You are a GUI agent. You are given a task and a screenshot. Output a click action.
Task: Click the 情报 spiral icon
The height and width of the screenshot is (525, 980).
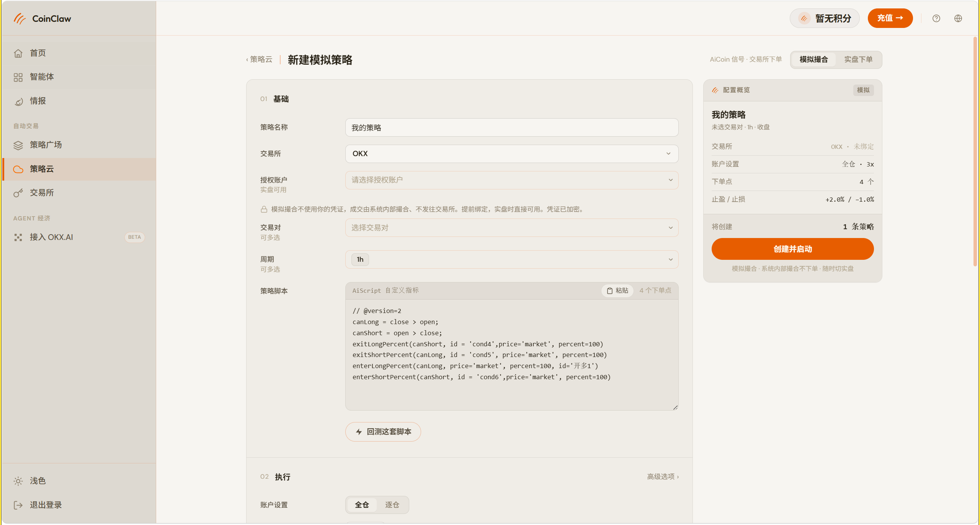18,101
